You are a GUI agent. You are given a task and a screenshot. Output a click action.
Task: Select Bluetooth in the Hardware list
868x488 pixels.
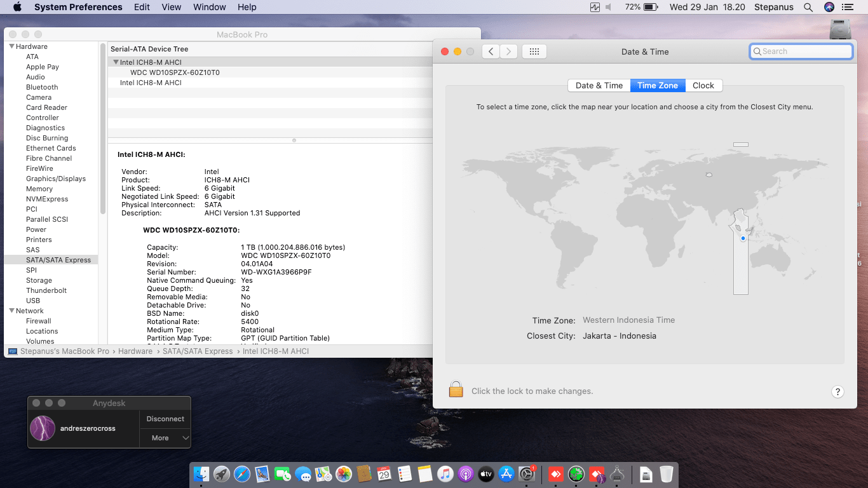[42, 87]
